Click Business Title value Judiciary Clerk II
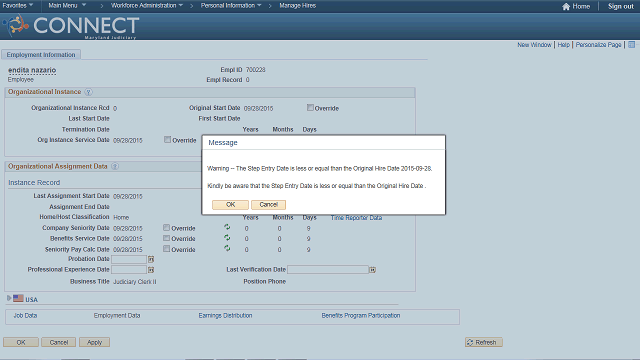The height and width of the screenshot is (360, 640). 135,282
